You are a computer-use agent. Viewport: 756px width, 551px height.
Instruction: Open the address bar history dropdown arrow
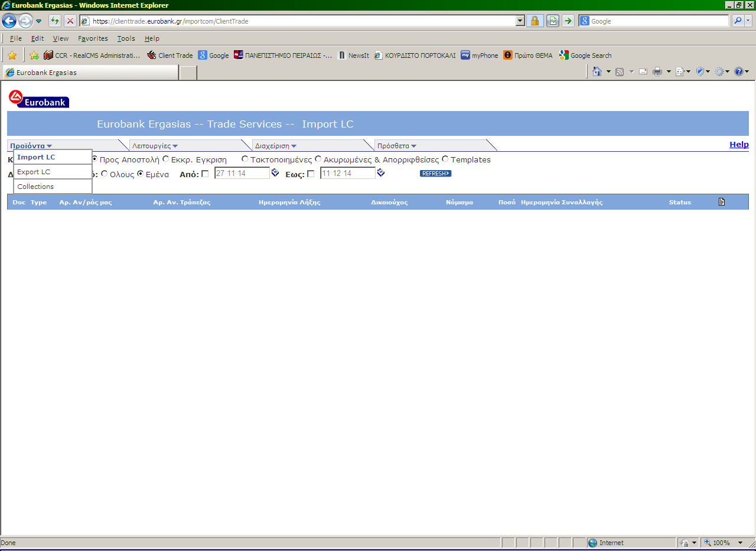click(x=520, y=21)
